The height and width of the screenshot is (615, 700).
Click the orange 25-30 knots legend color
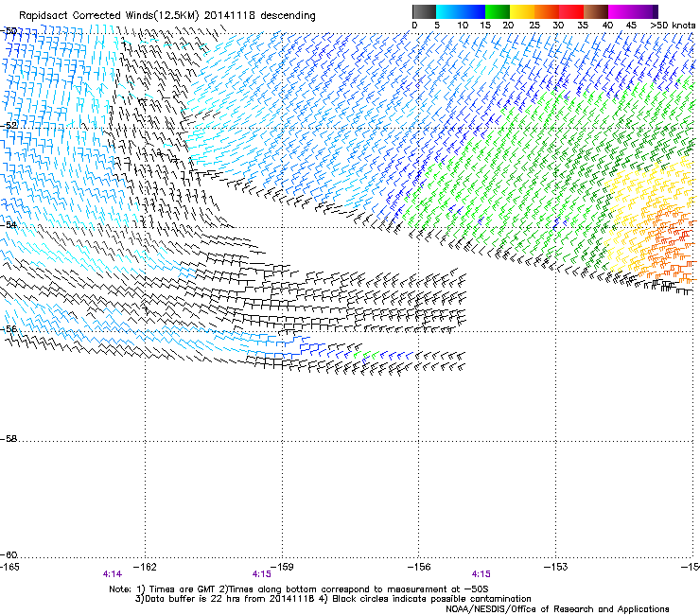[x=547, y=11]
